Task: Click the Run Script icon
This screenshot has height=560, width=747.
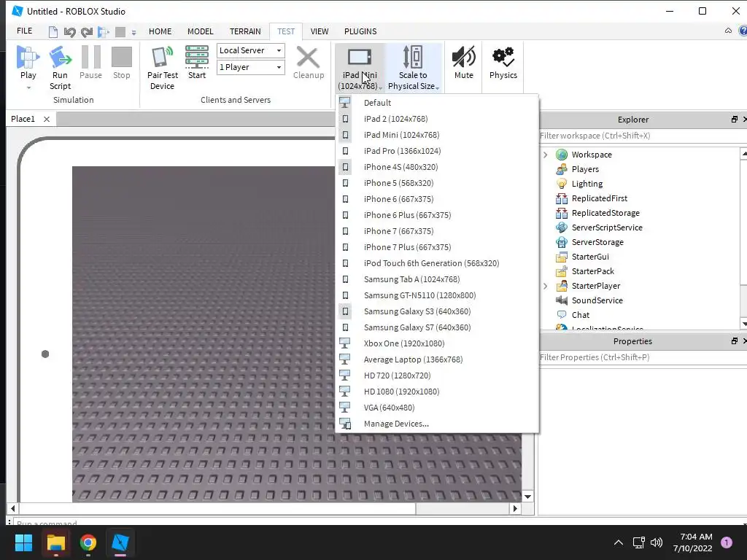Action: [x=60, y=57]
